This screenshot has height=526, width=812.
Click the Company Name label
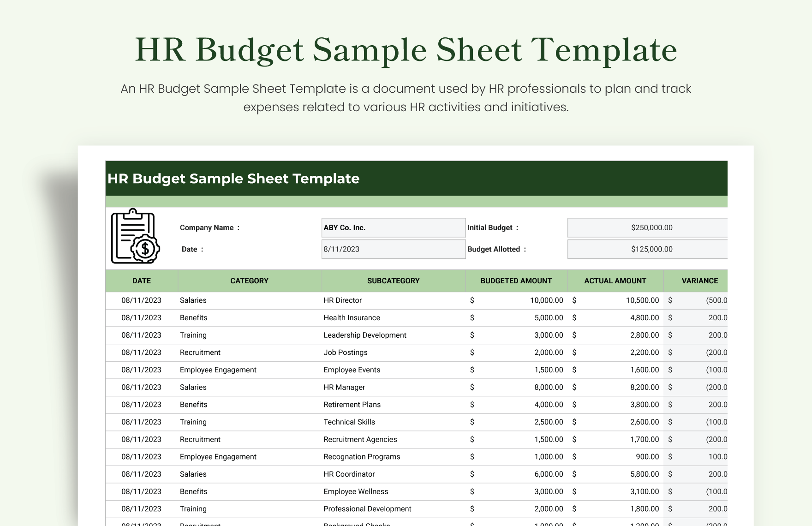click(210, 227)
